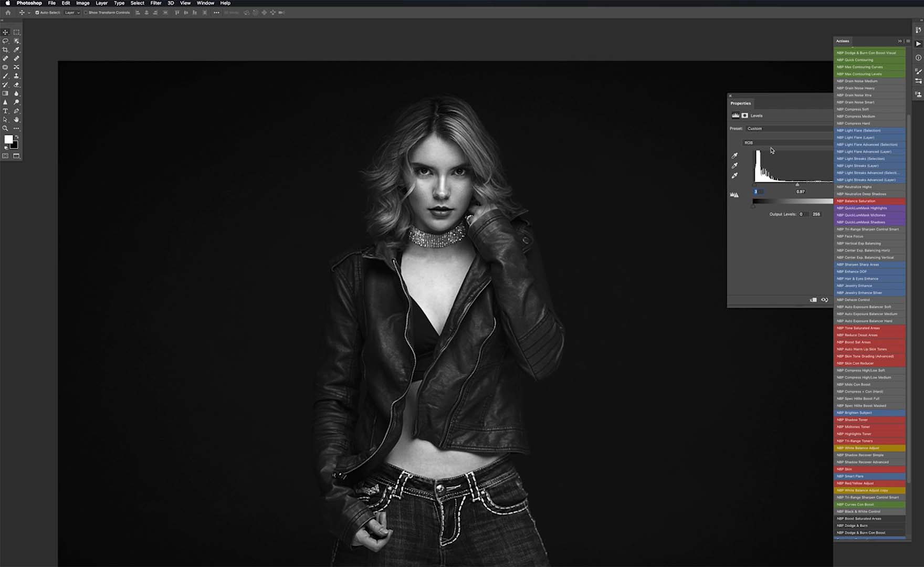Open the Auto-Select Layer dropdown

[72, 13]
